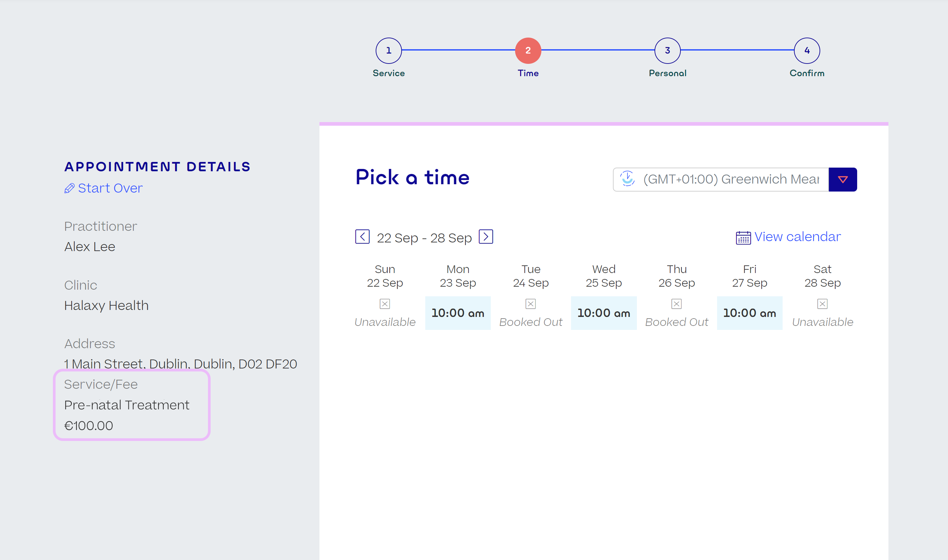The width and height of the screenshot is (948, 560).
Task: Click the X icon for Sat 28 Sep
Action: 822,304
